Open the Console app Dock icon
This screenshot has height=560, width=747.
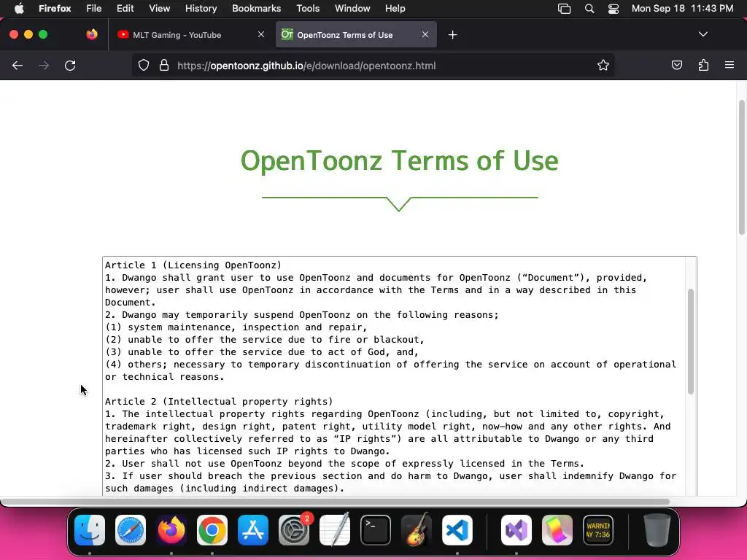[x=598, y=530]
